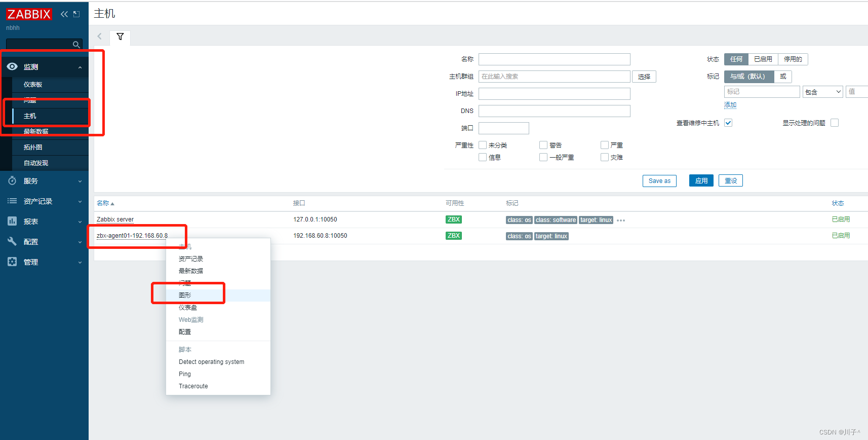The width and height of the screenshot is (868, 440).
Task: Run Detect operating system script
Action: [218, 362]
